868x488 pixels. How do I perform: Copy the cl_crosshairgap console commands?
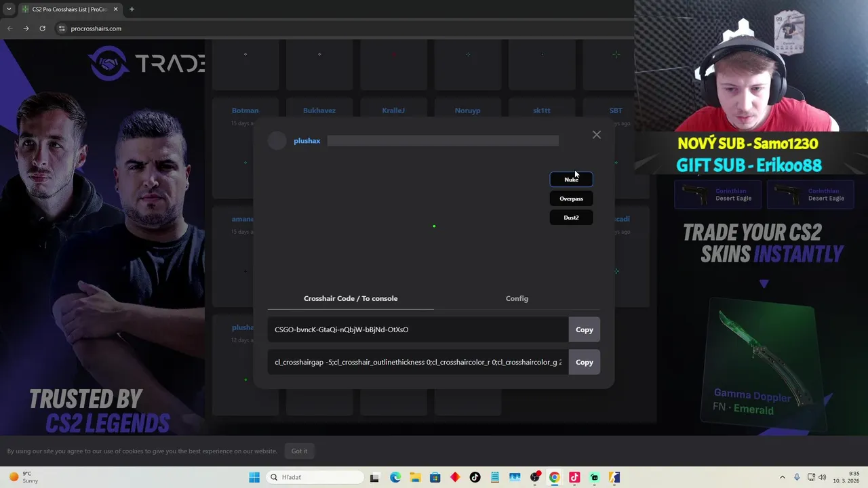(584, 362)
